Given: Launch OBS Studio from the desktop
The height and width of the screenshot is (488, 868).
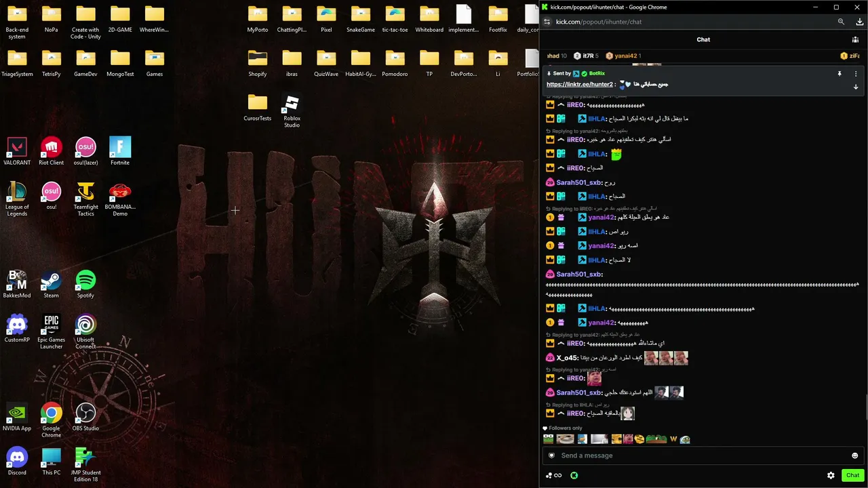Looking at the screenshot, I should click(x=85, y=418).
